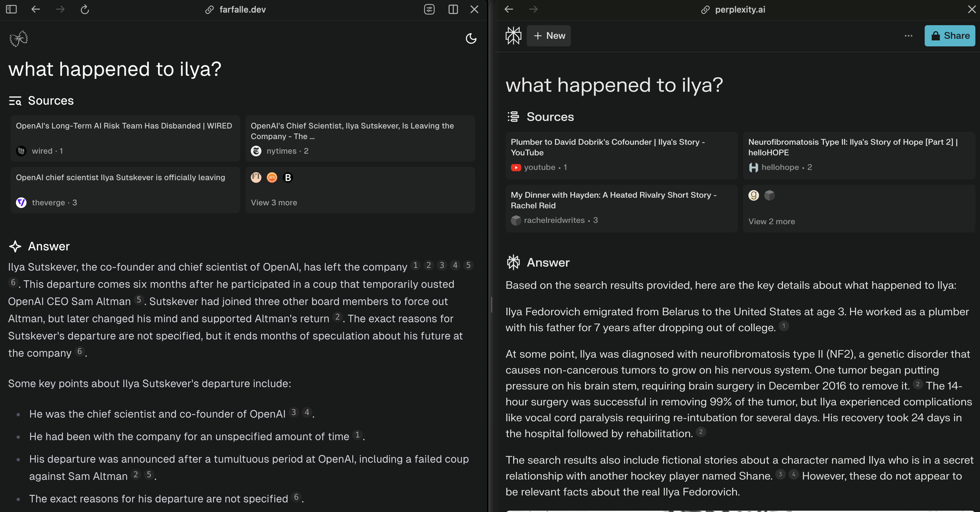Click the Perplexity Sources list icon
This screenshot has height=512, width=980.
coord(513,117)
